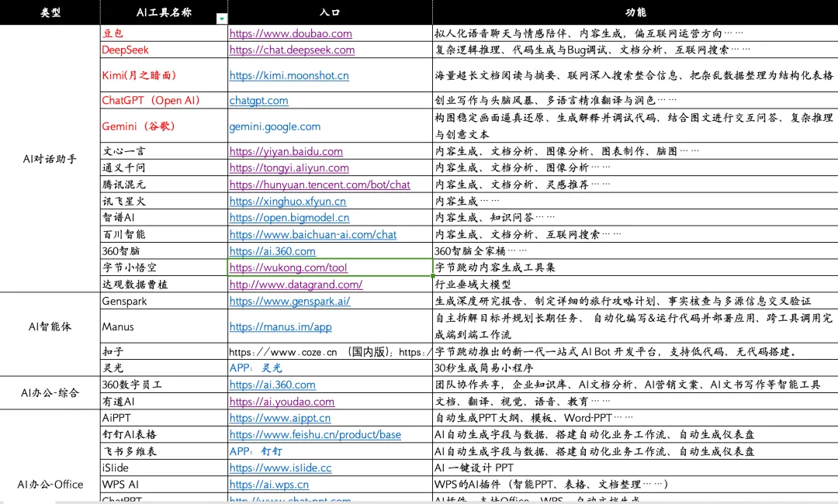Click the Kimi(月之暗面) cell

pos(164,75)
